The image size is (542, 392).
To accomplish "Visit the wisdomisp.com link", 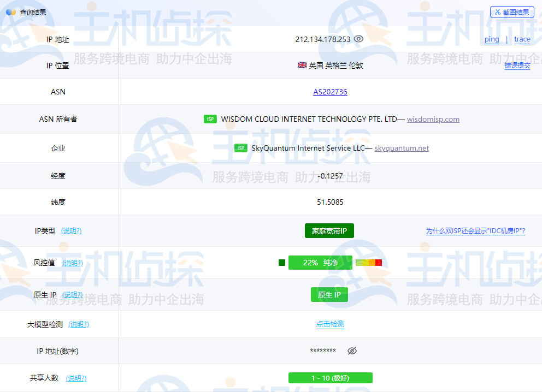I will [433, 119].
